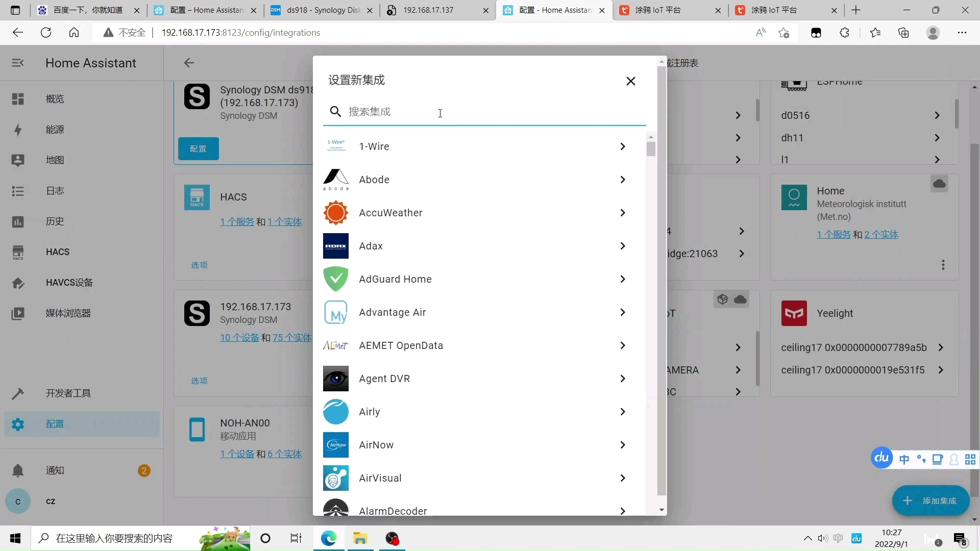980x551 pixels.
Task: Choose the AlarmDecoder text entry
Action: 393,511
